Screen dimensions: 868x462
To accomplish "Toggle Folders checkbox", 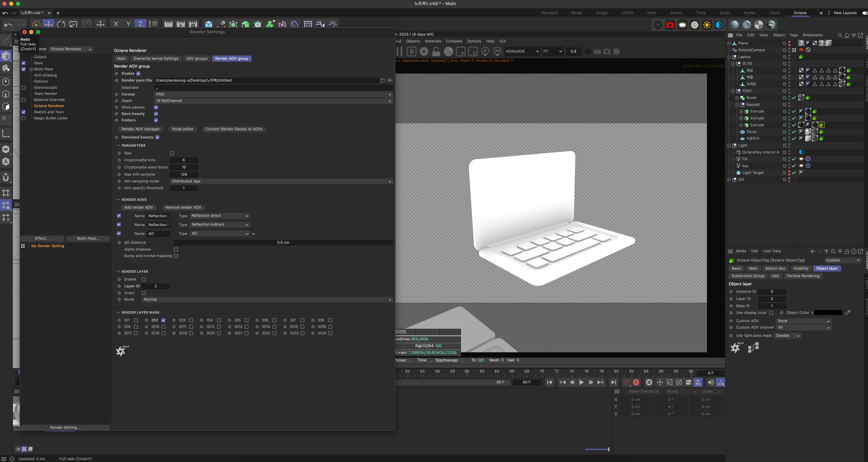I will (x=156, y=120).
